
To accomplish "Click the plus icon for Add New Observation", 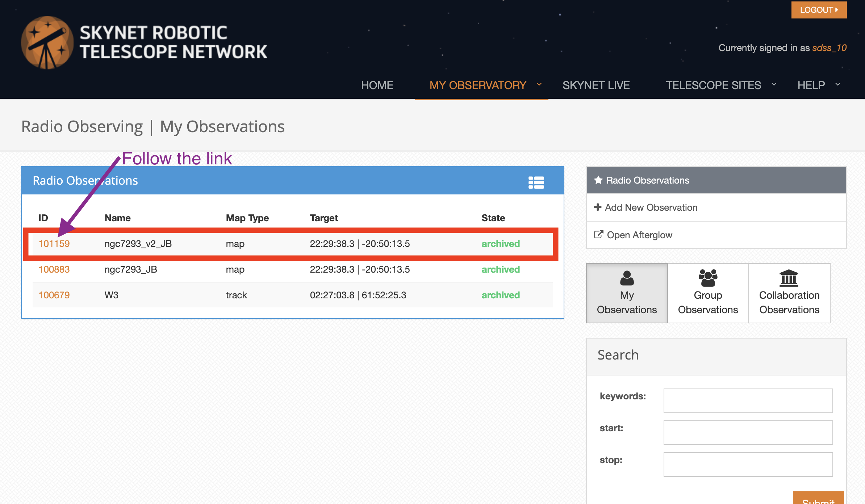I will [598, 207].
